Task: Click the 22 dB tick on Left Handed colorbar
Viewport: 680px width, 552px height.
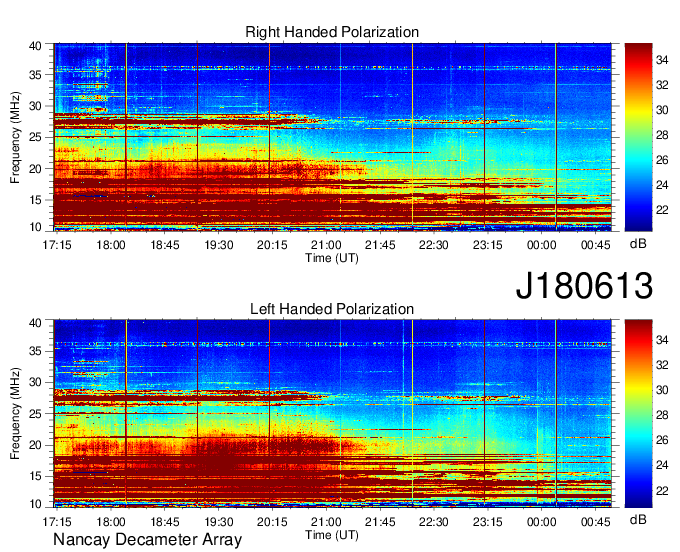Action: 662,491
